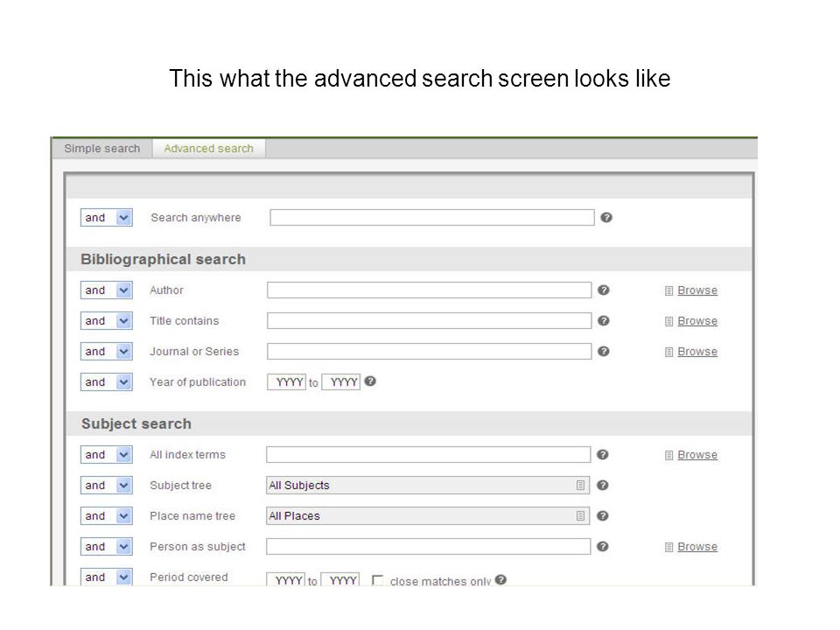Open the and dropdown for Year of publication
Screen dimensions: 840x630
(106, 382)
